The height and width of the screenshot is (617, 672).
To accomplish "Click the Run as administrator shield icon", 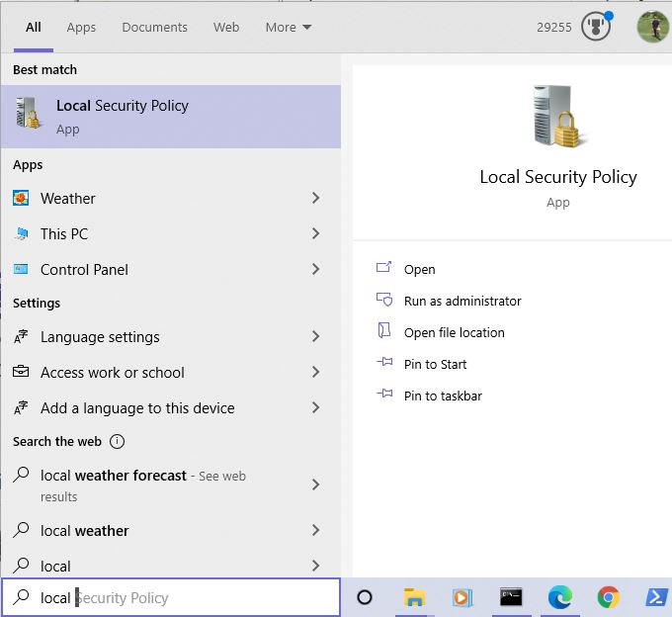I will click(384, 300).
